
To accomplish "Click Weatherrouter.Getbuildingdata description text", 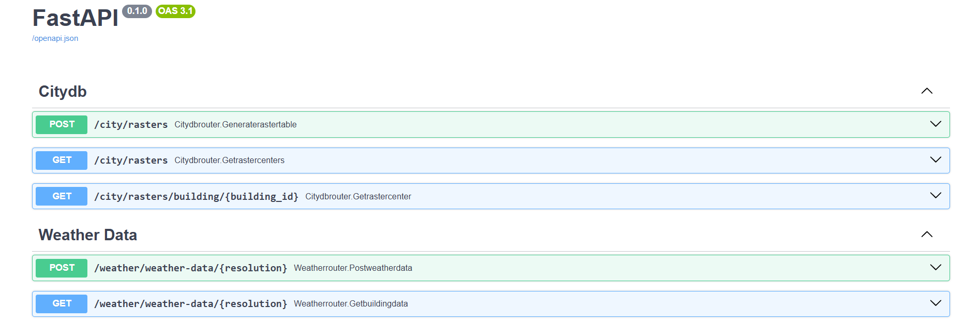I will 351,304.
